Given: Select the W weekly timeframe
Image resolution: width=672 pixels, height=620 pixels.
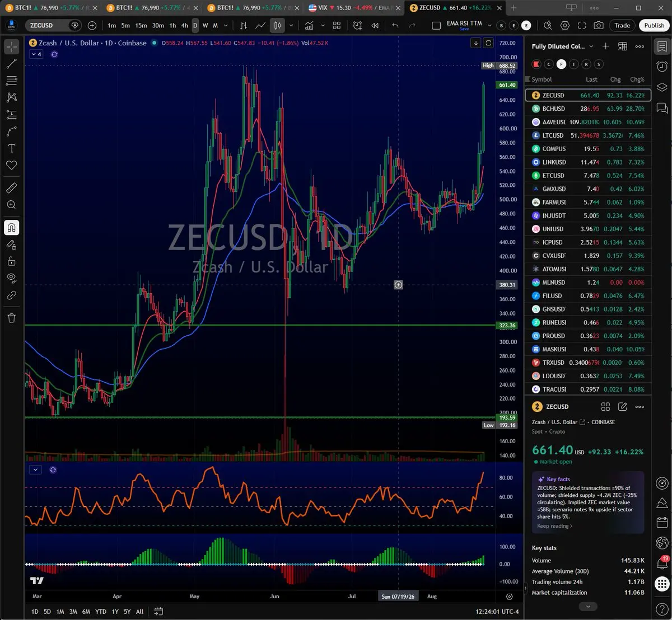Looking at the screenshot, I should click(x=205, y=26).
